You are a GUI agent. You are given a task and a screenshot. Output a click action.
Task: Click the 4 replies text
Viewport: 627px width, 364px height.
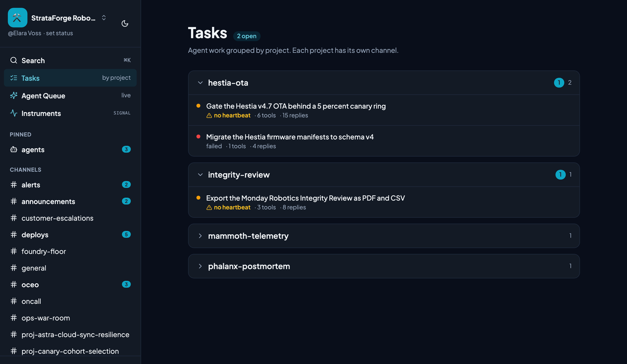(265, 146)
